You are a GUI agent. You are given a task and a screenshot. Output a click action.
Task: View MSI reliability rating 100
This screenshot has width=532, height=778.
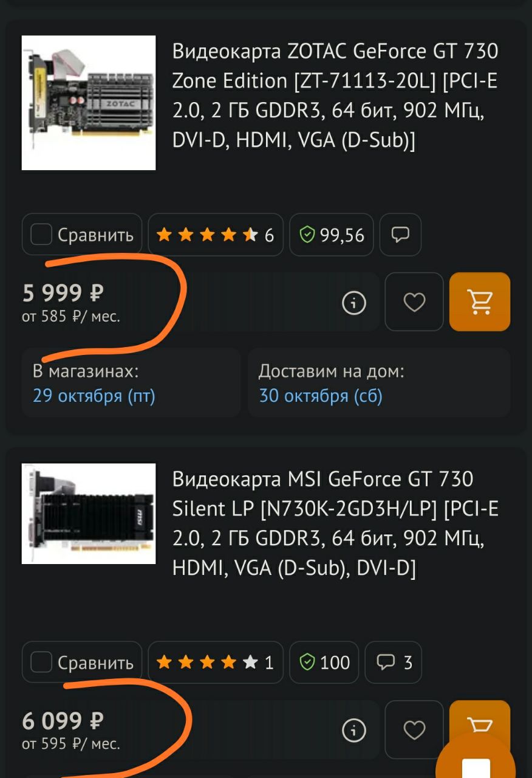tap(324, 663)
